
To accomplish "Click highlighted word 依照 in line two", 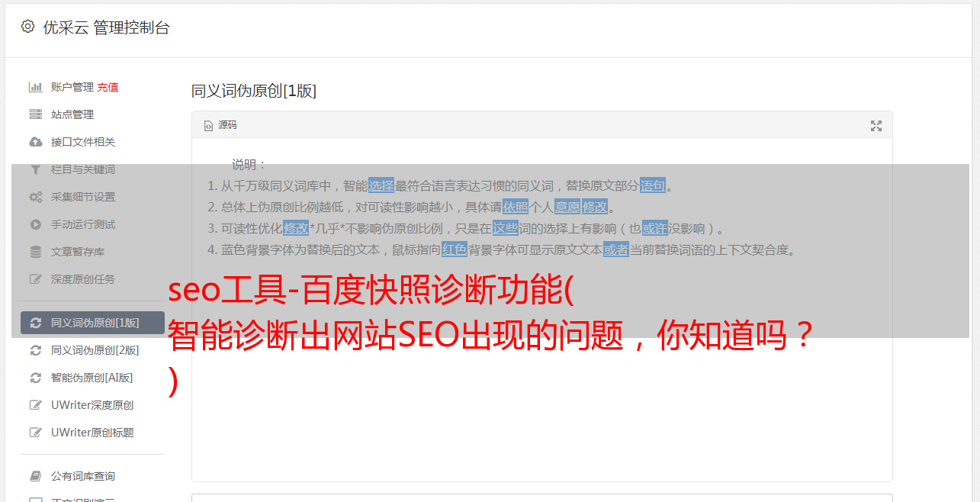I will point(516,207).
